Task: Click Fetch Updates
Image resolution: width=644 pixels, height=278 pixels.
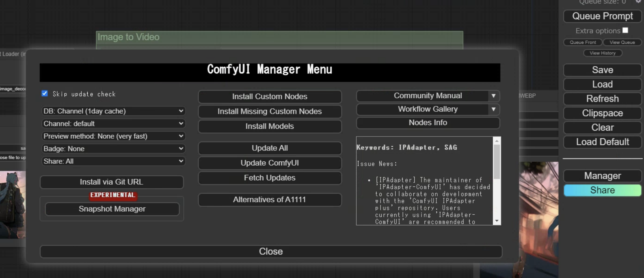Action: tap(270, 178)
